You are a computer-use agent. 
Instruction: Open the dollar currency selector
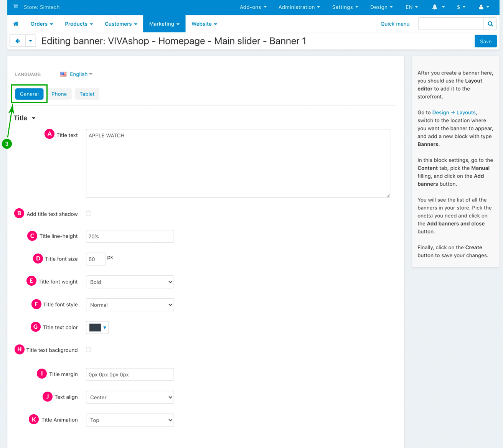(x=461, y=7)
